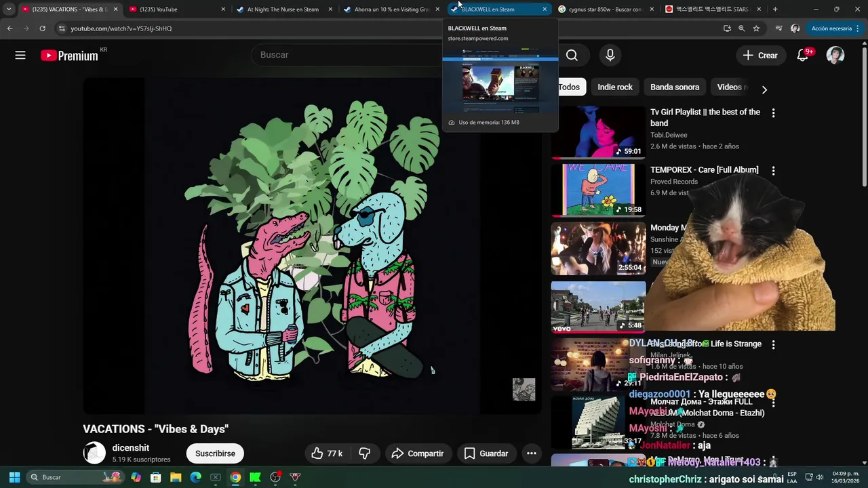The width and height of the screenshot is (868, 488).
Task: Click the Windows taskbar Buscar search box
Action: click(75, 477)
